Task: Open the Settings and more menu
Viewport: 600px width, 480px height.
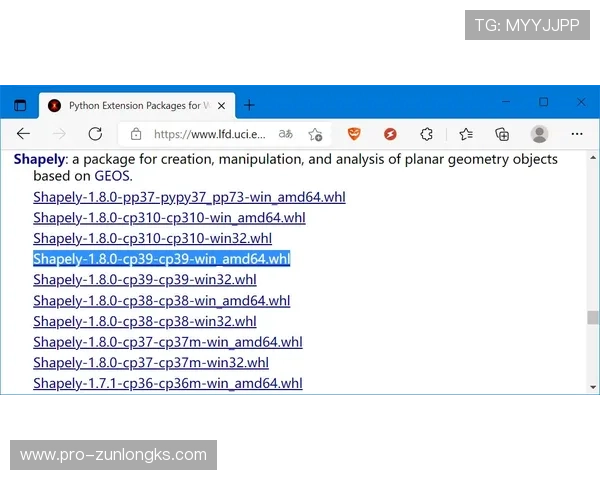Action: pyautogui.click(x=576, y=134)
